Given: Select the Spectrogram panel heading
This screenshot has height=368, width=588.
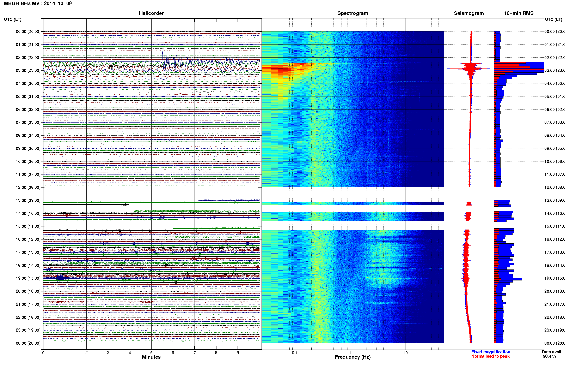Looking at the screenshot, I should coord(353,13).
